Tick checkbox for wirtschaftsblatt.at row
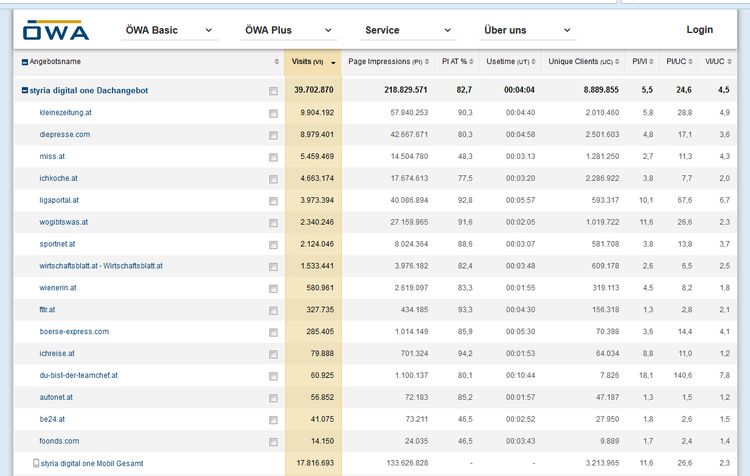Screen dimensions: 750x476 273,266
